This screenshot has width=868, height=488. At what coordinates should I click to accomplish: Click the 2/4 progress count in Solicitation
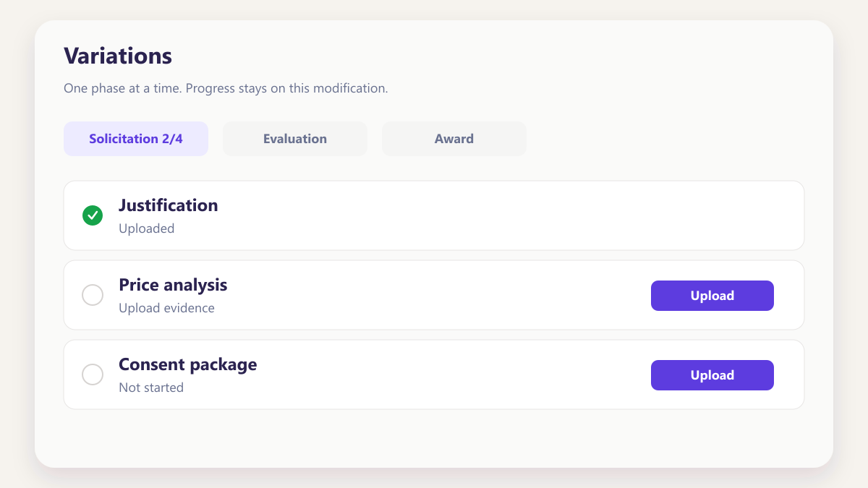(x=172, y=139)
